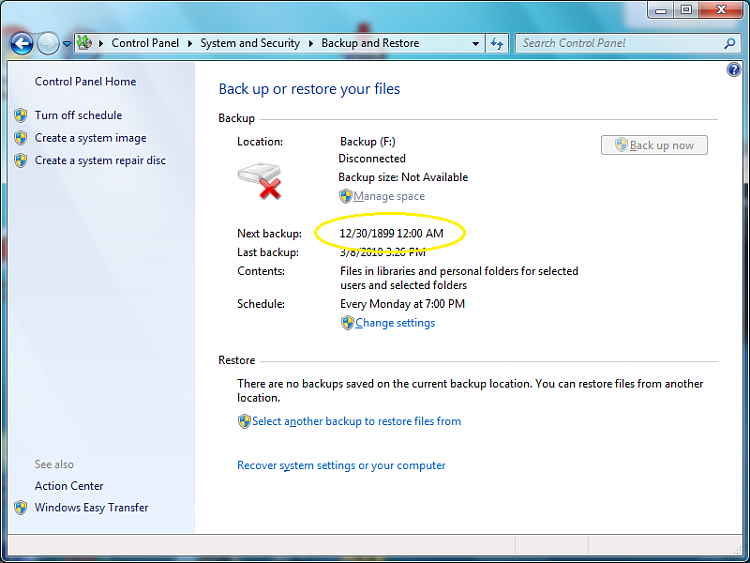Open Change settings link
This screenshot has width=750, height=563.
(x=395, y=323)
